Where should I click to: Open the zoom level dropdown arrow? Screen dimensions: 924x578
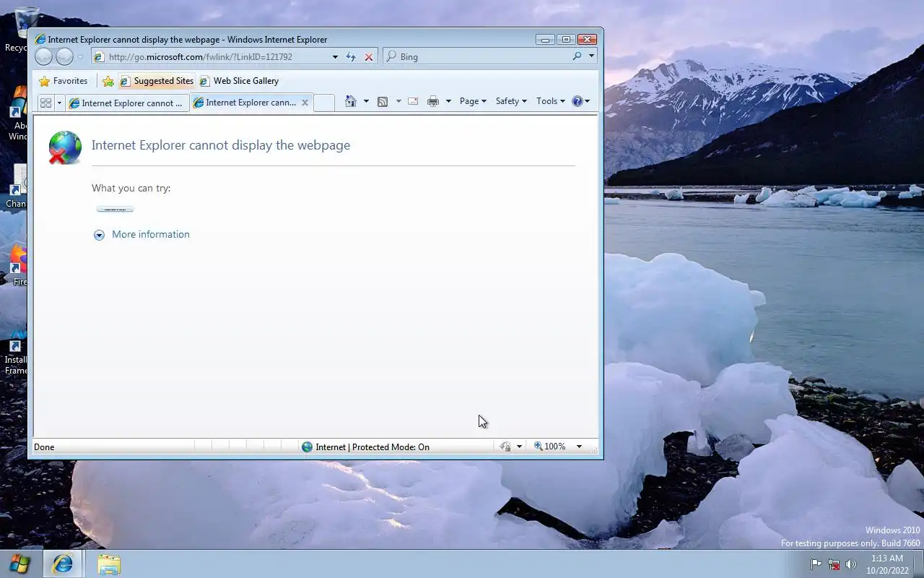tap(579, 447)
